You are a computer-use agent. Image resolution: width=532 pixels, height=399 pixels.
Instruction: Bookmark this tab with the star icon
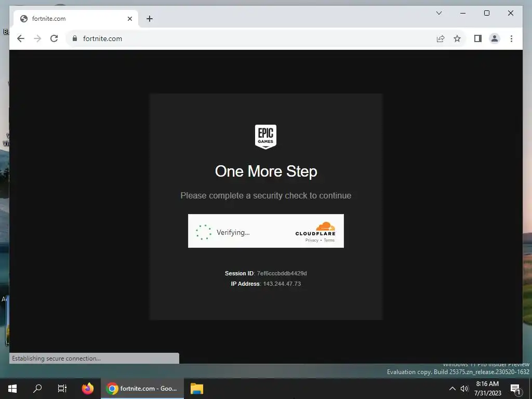pos(457,38)
